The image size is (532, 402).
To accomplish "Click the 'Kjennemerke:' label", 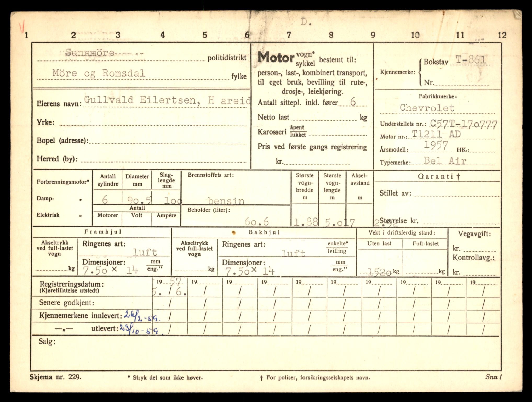I will (x=398, y=72).
